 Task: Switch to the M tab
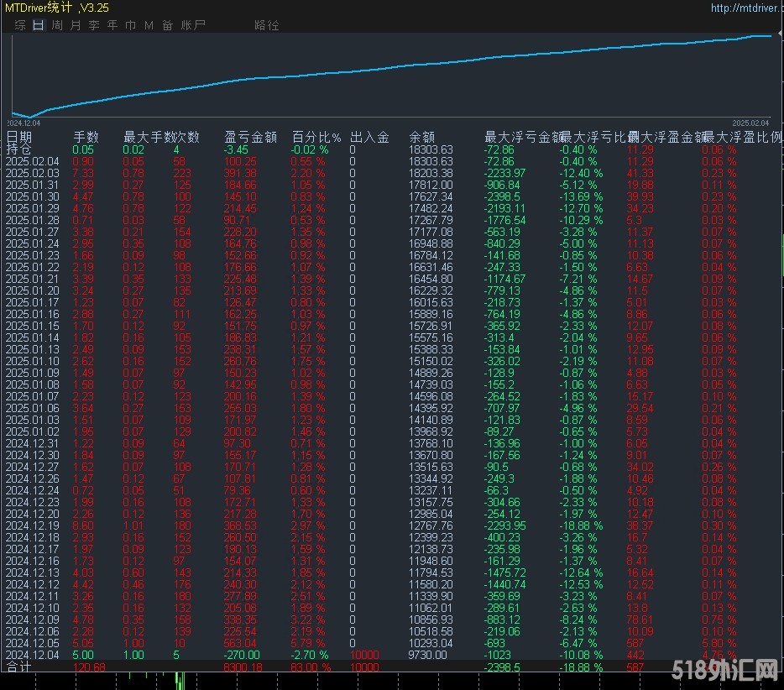149,25
